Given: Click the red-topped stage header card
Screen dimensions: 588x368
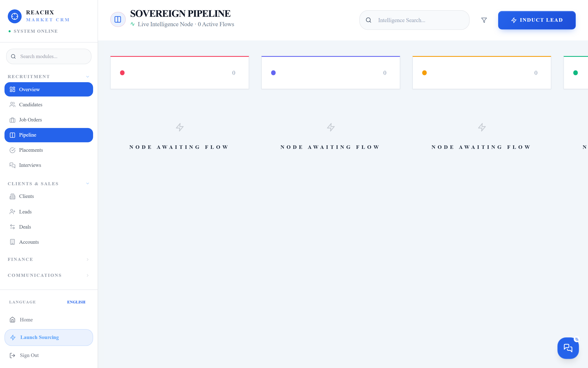Looking at the screenshot, I should (179, 73).
